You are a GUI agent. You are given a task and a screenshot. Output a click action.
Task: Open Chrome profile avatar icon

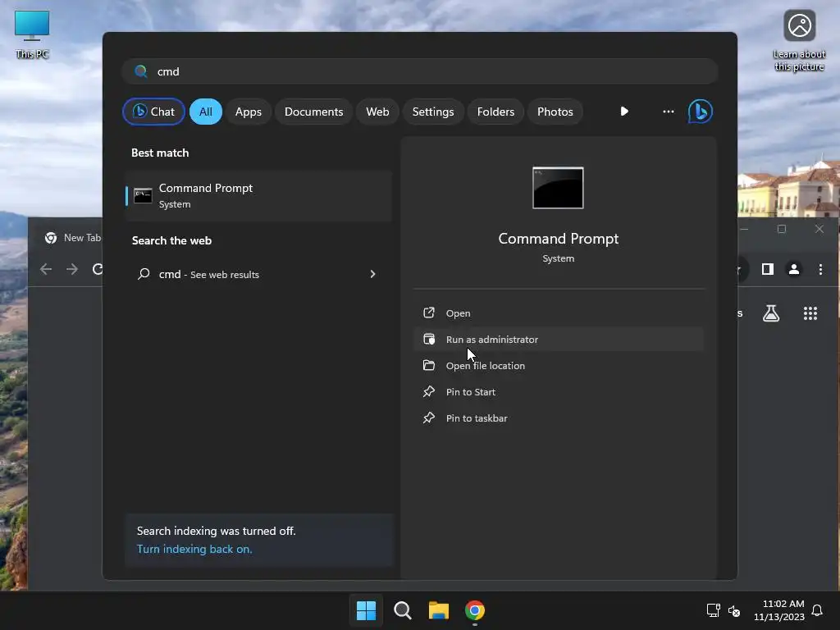coord(794,269)
